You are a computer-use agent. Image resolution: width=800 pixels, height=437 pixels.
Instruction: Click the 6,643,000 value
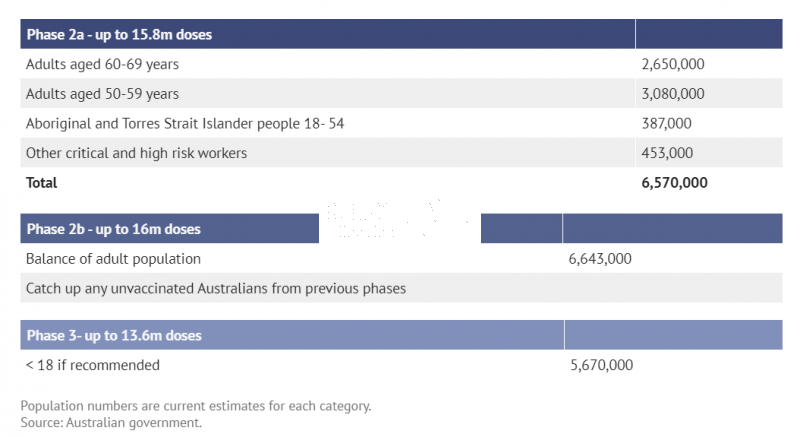tap(599, 259)
